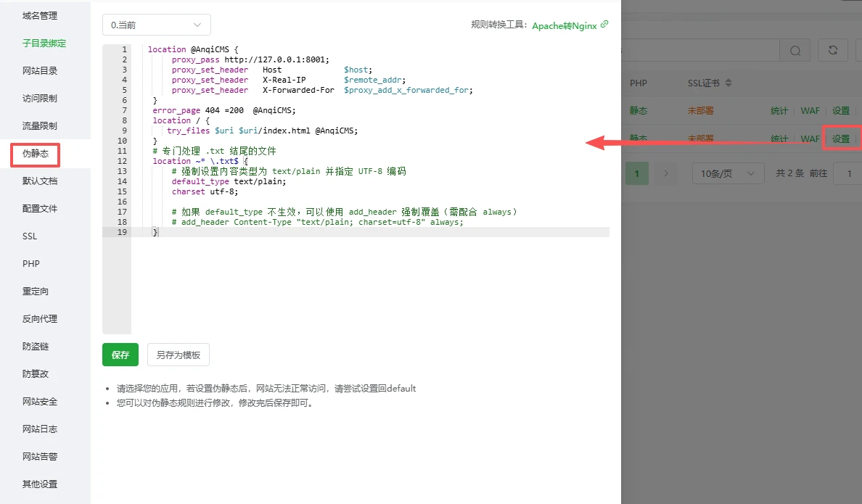Open the Apache转Nginx conversion tool link
Viewport: 862px width, 504px height.
(x=564, y=26)
